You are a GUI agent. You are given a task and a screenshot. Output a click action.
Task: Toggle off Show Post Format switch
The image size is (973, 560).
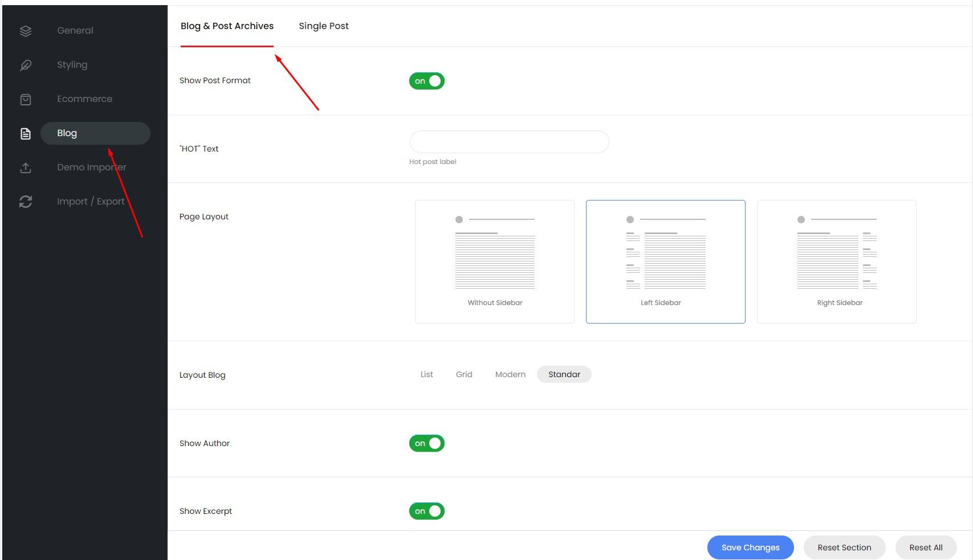[426, 81]
